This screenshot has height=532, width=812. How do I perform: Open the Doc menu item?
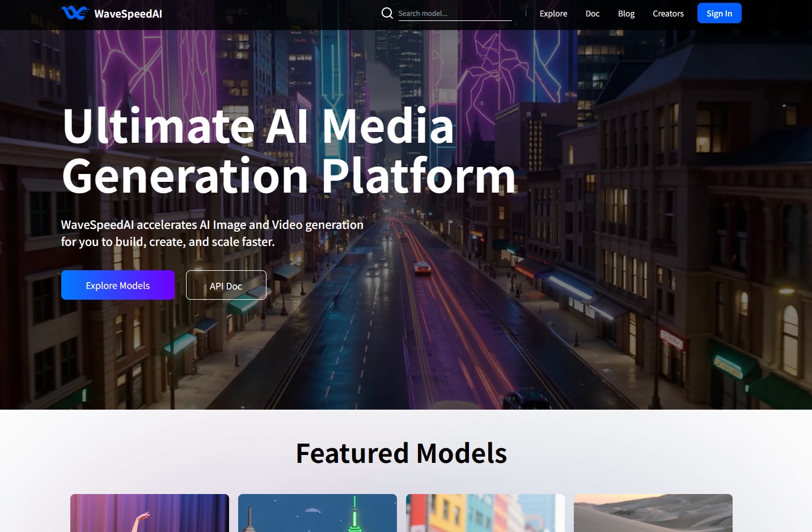click(x=593, y=14)
